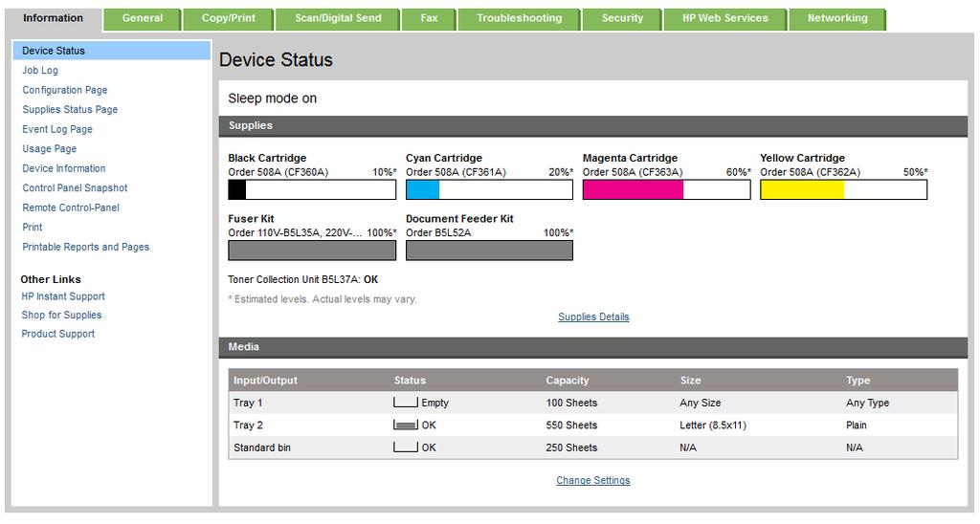Click the Document Feeder Kit level bar

pyautogui.click(x=489, y=251)
